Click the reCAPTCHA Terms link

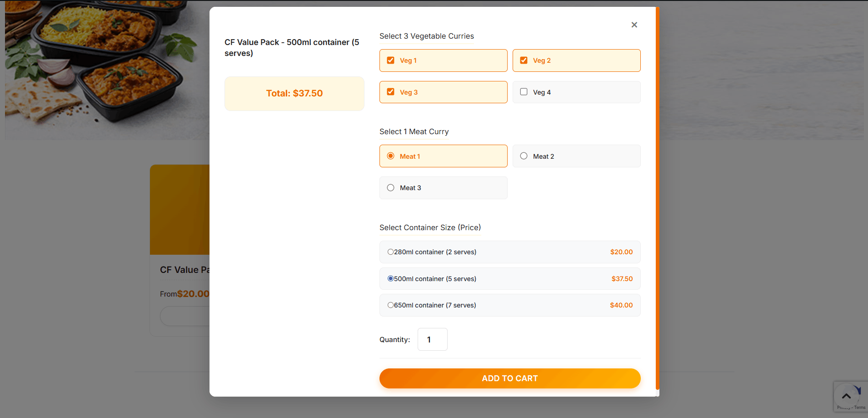click(859, 408)
